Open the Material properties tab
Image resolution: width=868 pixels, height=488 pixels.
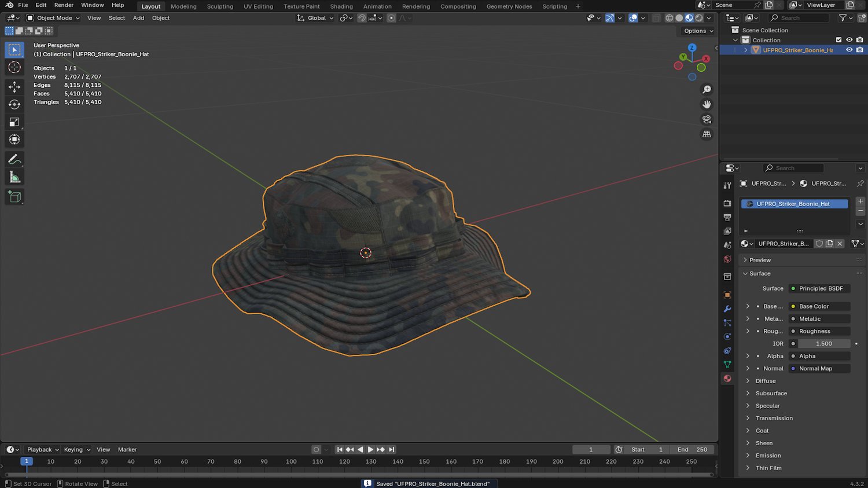tap(727, 379)
